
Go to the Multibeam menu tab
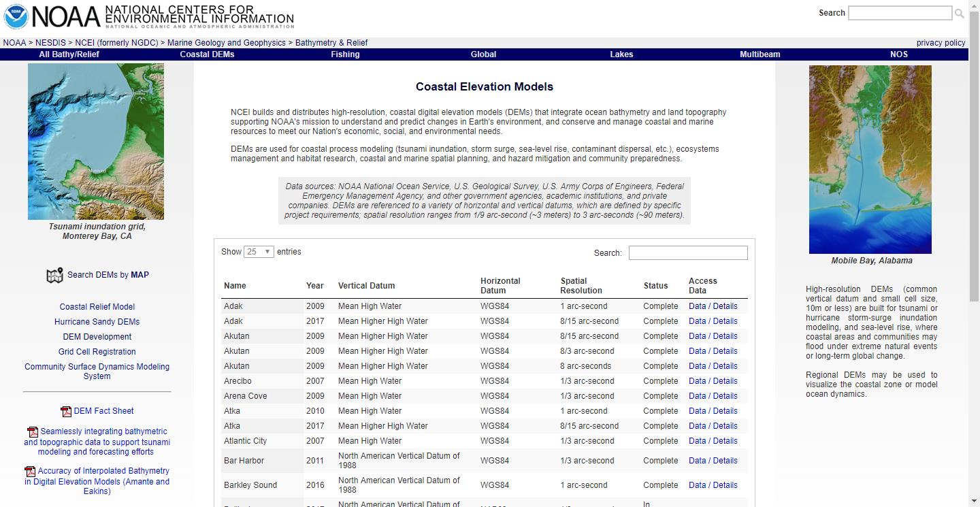tap(759, 54)
